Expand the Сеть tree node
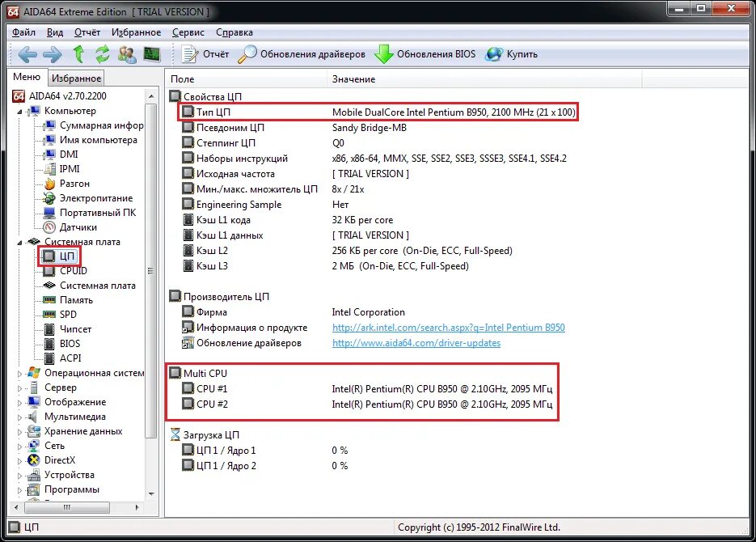 19,446
